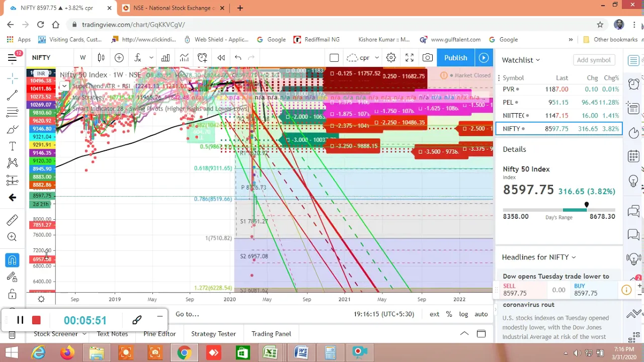Select the crosshair cursor tool
The width and height of the screenshot is (644, 362).
pyautogui.click(x=13, y=78)
